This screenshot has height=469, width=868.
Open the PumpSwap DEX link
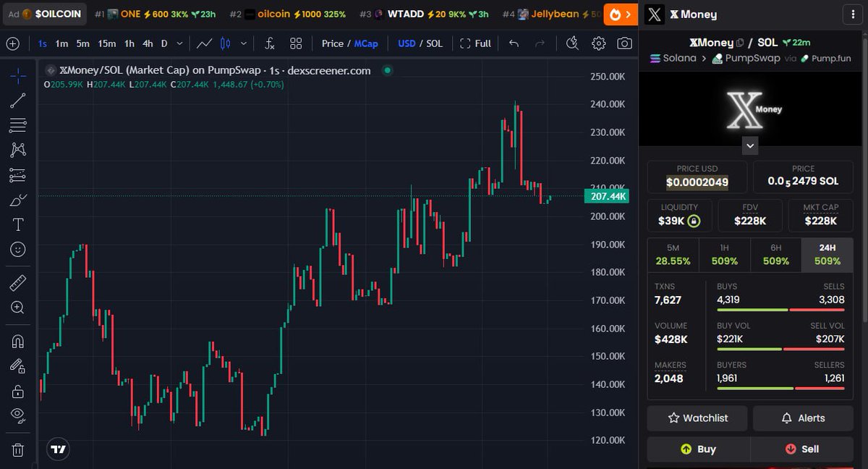click(746, 58)
